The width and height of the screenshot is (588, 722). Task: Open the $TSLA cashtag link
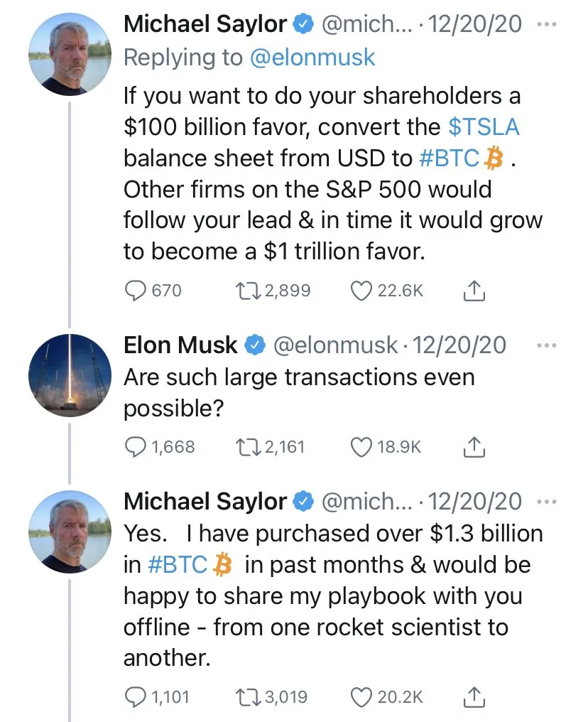(x=484, y=126)
